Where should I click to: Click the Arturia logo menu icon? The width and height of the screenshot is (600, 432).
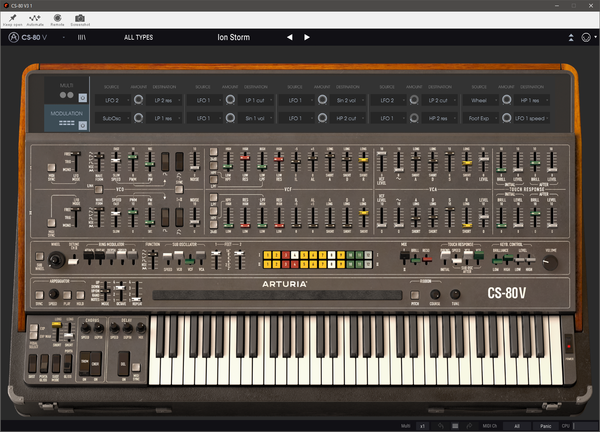[14, 37]
